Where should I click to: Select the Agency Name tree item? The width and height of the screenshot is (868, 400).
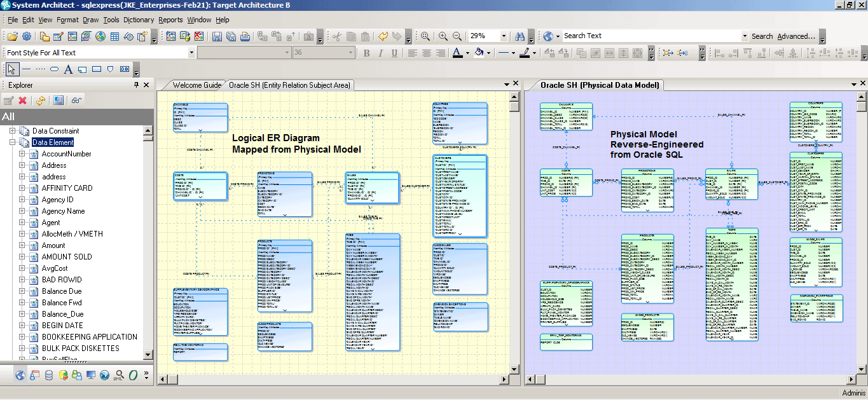pos(63,211)
